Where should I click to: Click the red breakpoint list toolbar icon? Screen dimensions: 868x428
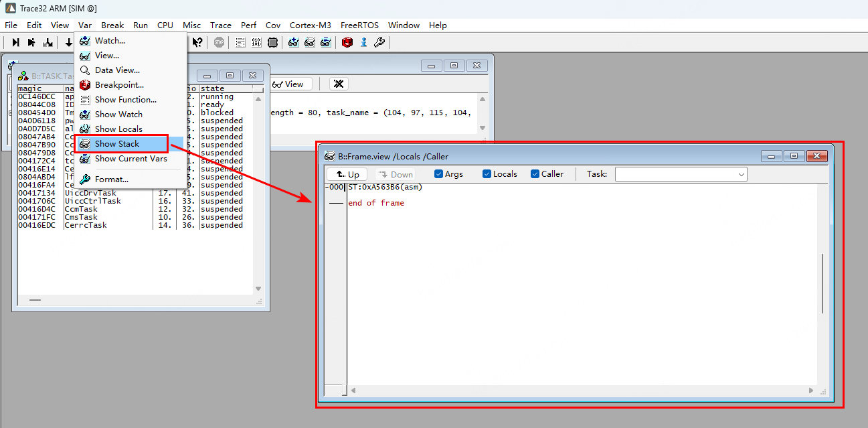pyautogui.click(x=347, y=42)
